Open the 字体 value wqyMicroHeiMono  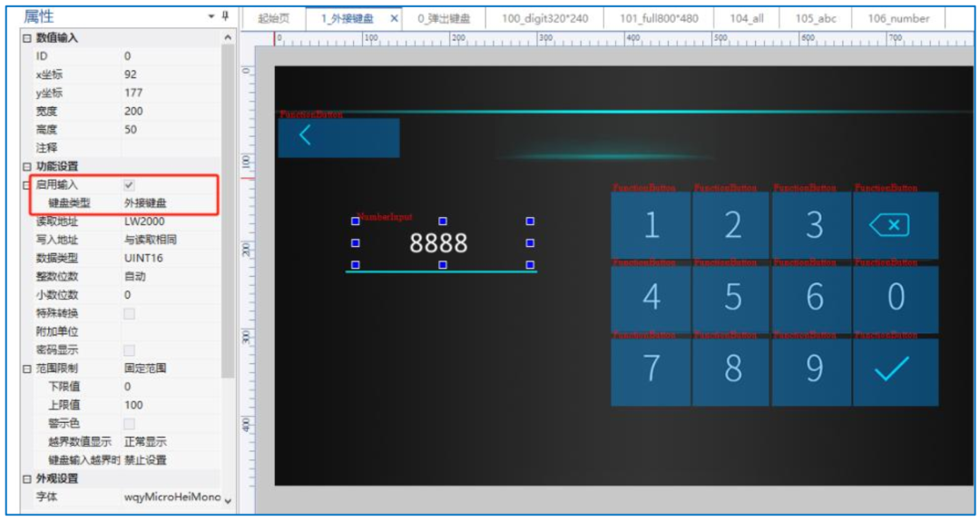pos(171,497)
